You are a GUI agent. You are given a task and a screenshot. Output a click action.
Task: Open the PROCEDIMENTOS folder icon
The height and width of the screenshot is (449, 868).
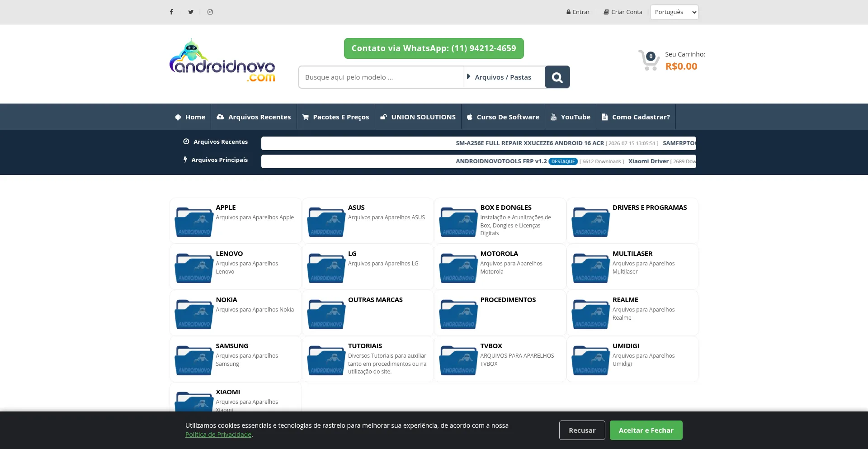458,314
